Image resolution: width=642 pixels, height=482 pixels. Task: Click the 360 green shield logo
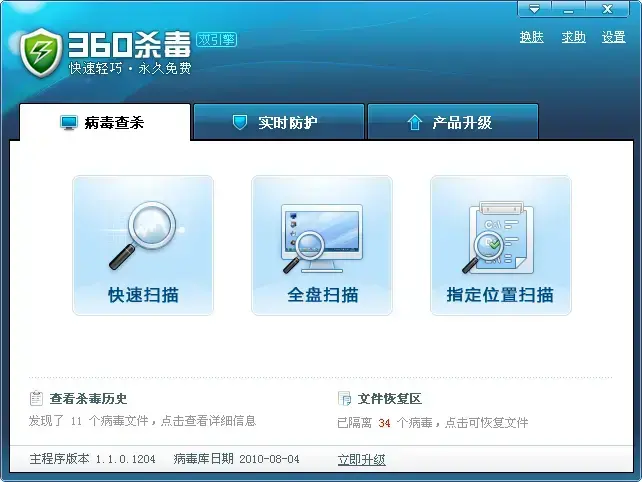tap(41, 52)
